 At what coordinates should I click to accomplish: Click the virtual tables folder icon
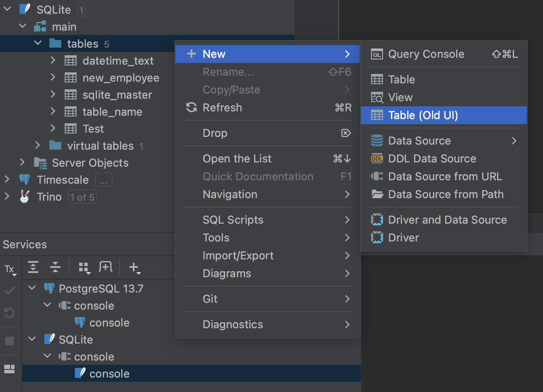(55, 146)
